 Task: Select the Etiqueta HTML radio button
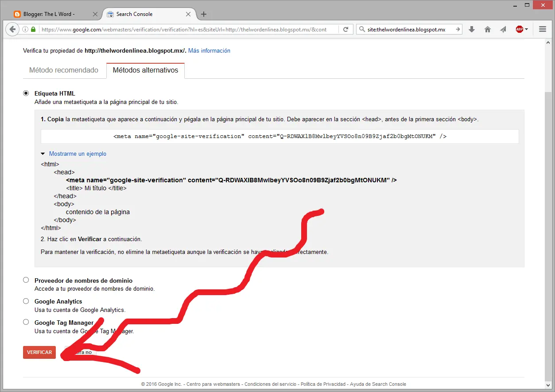26,93
